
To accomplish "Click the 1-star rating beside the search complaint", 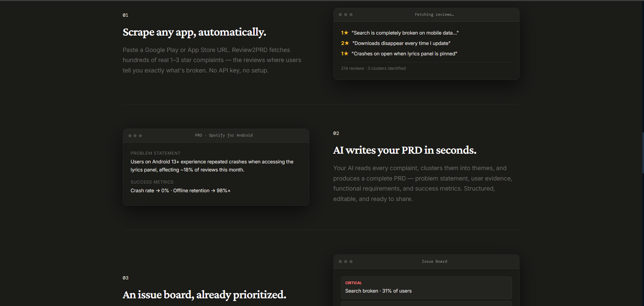I will (345, 33).
